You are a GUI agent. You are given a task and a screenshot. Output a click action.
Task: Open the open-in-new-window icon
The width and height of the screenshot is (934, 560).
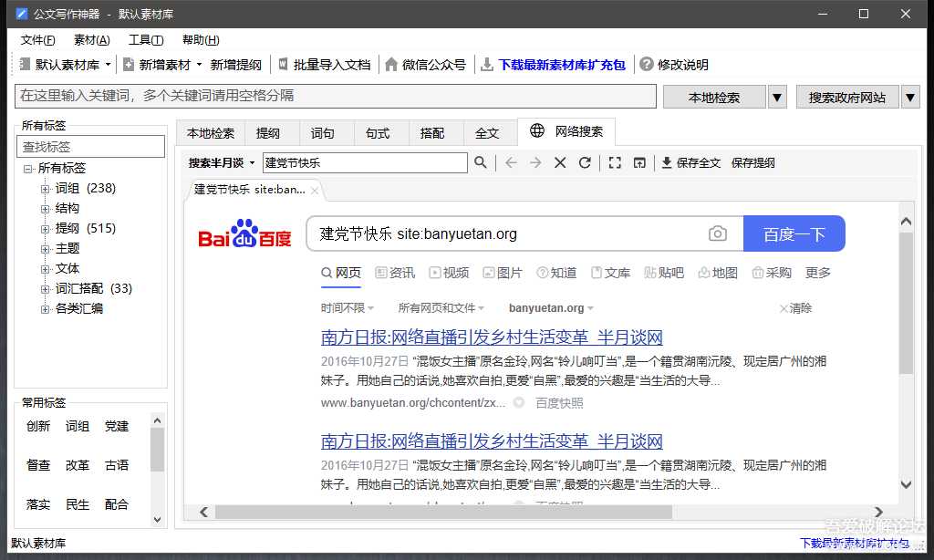639,162
